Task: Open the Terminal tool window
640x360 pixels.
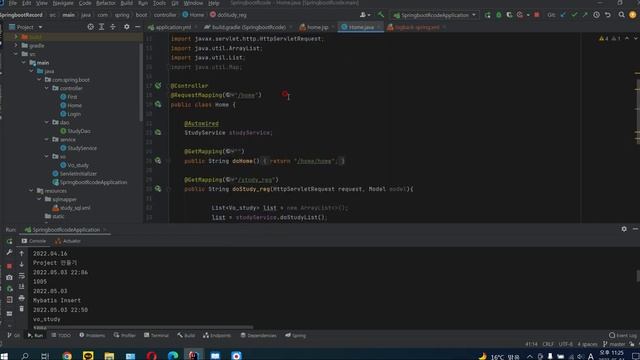Action: point(156,335)
